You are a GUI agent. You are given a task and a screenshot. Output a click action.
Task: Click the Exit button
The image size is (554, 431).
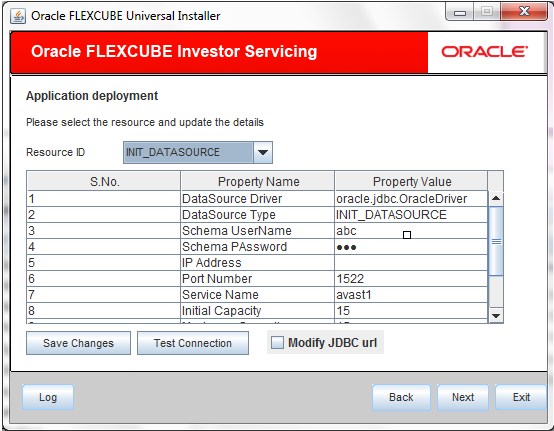[521, 397]
